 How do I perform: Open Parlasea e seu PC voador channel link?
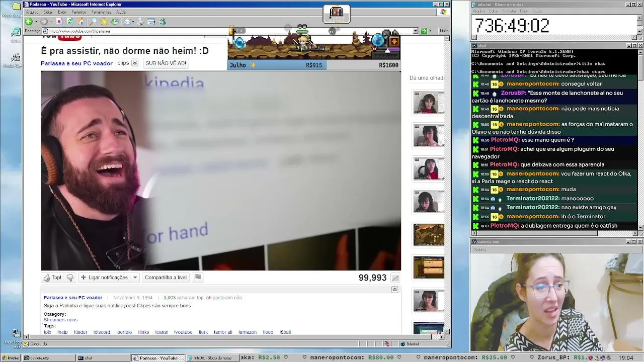tap(76, 63)
